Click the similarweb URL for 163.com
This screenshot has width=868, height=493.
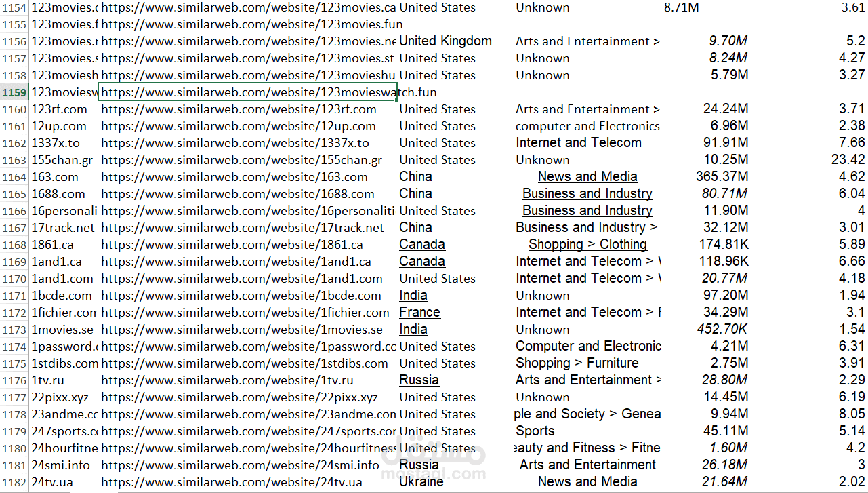pos(234,177)
